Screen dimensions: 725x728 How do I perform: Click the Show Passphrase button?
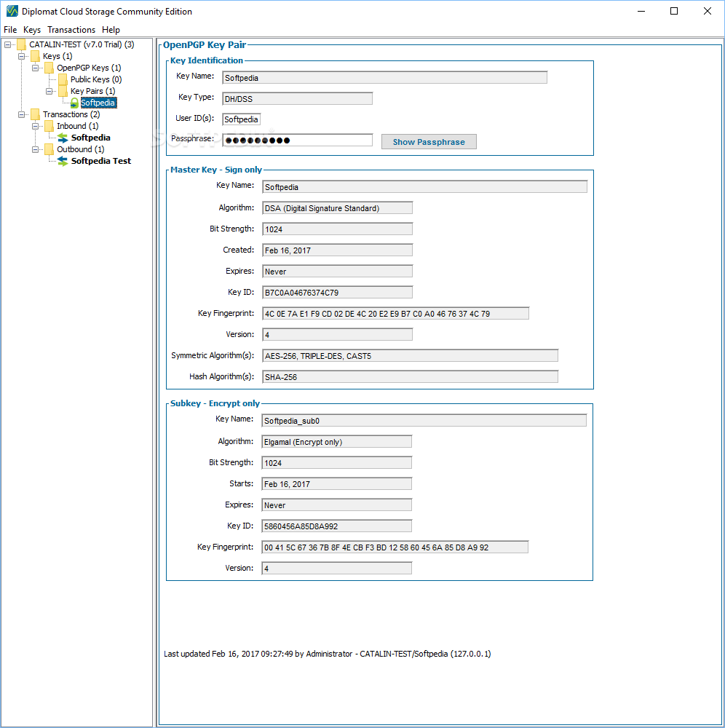(x=429, y=142)
